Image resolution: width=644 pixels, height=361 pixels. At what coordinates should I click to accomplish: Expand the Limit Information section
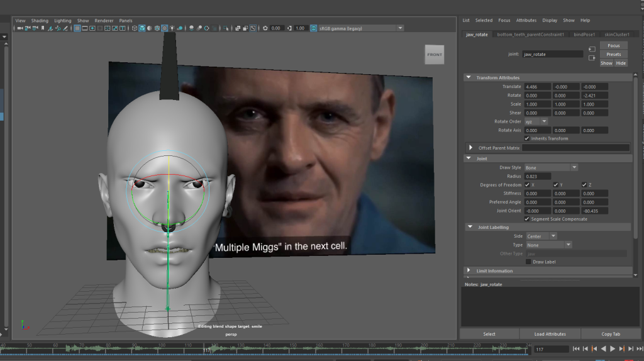coord(469,270)
